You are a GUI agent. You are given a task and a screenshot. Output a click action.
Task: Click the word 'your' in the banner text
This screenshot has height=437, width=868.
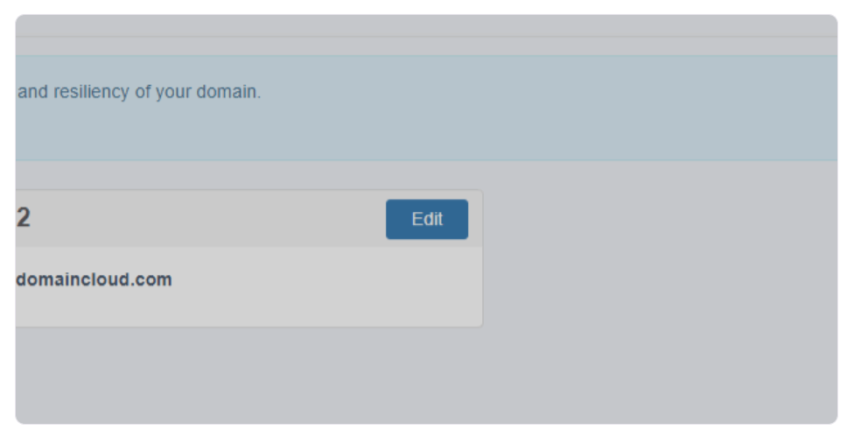click(174, 93)
